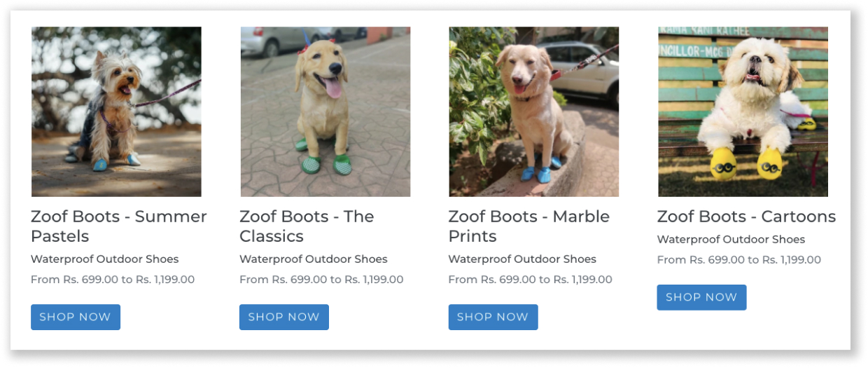
Task: Open Zoof Boots - The Classics title
Action: pos(307,226)
